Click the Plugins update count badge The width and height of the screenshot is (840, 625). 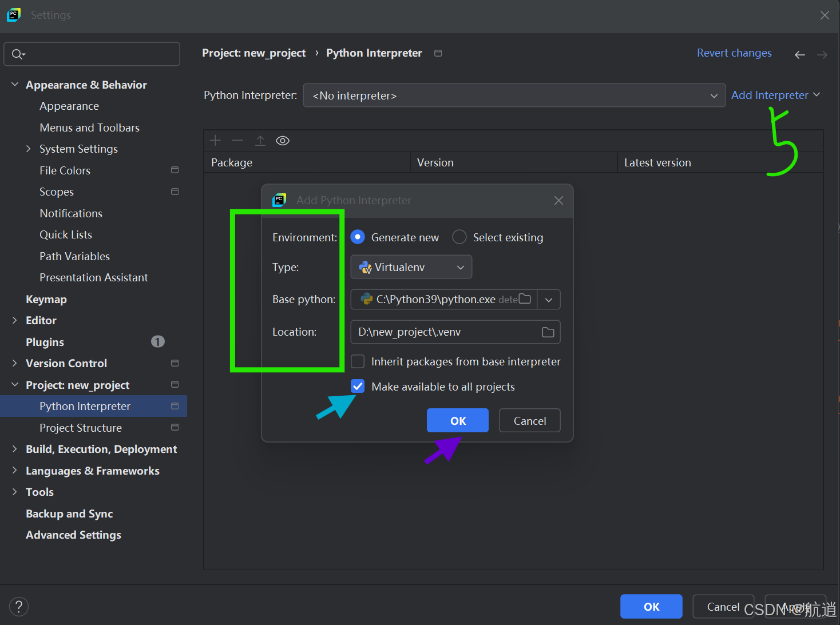tap(158, 341)
